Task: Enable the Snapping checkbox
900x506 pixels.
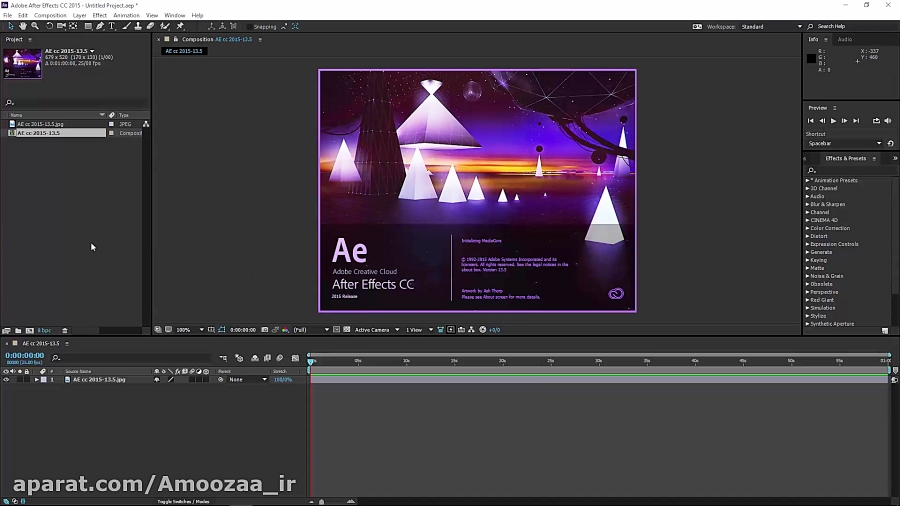Action: click(248, 27)
